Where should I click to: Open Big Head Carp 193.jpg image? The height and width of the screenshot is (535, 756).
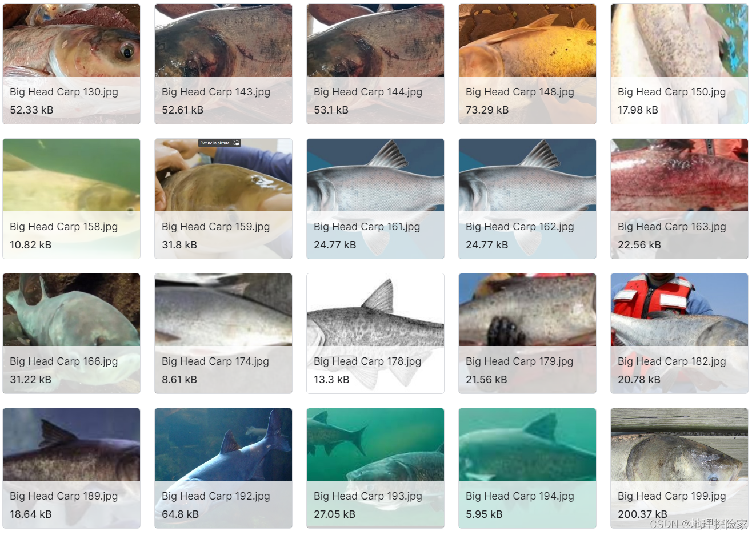click(375, 468)
